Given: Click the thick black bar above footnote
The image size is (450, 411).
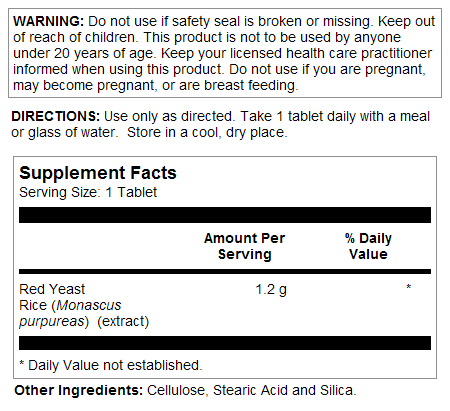Looking at the screenshot, I should coord(225,343).
